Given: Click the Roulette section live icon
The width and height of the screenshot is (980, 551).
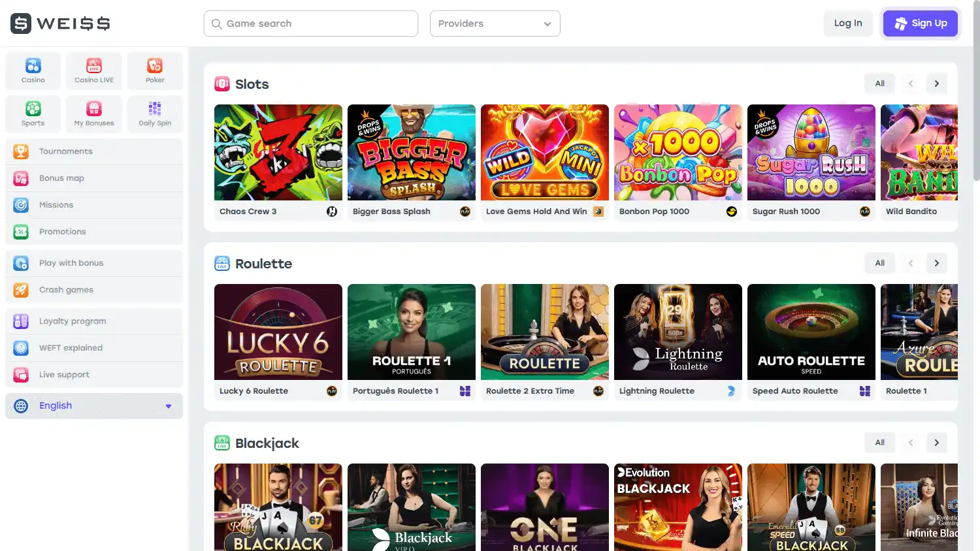Looking at the screenshot, I should tap(222, 263).
